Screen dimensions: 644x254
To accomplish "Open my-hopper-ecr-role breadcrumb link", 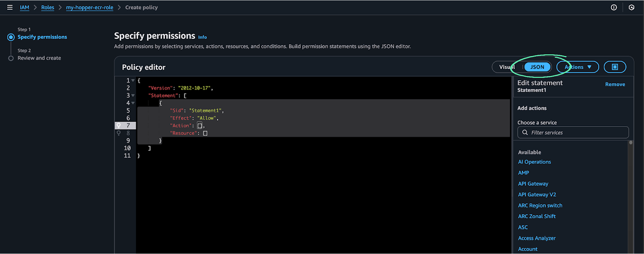I will [x=89, y=8].
